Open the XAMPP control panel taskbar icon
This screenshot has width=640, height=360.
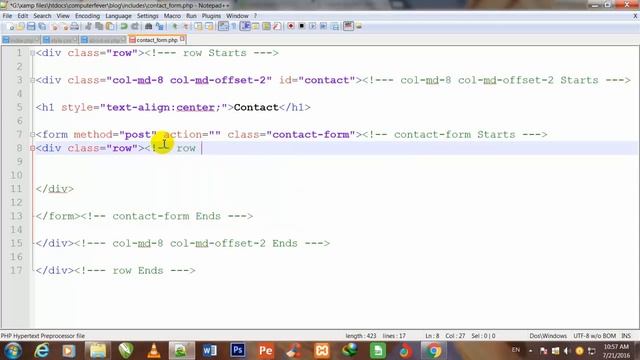pyautogui.click(x=322, y=351)
